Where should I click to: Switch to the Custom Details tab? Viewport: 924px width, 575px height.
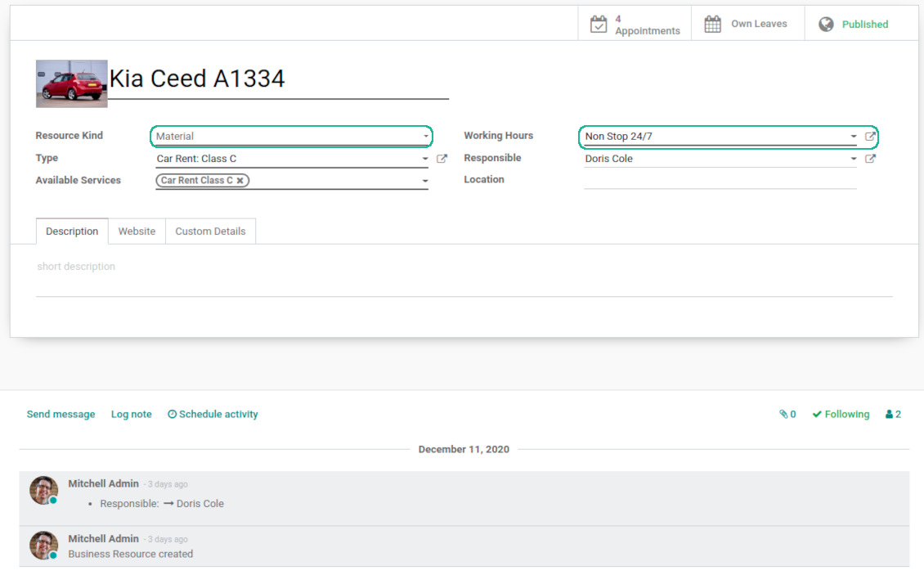coord(210,231)
